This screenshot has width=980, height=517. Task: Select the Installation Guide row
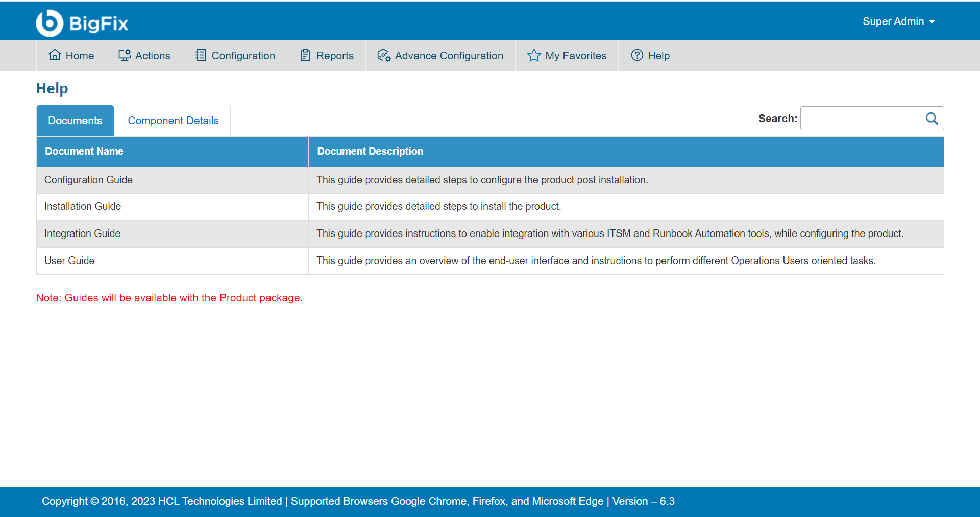(490, 207)
